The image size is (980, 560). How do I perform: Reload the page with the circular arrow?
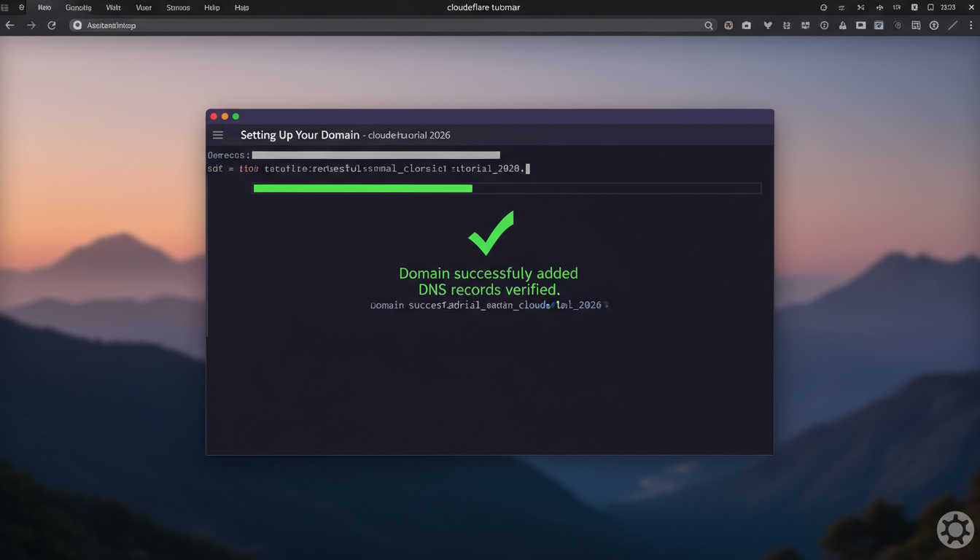coord(52,25)
